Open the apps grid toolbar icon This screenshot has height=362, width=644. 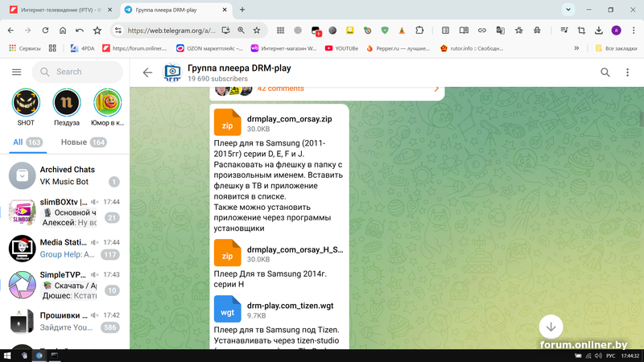pos(280,31)
